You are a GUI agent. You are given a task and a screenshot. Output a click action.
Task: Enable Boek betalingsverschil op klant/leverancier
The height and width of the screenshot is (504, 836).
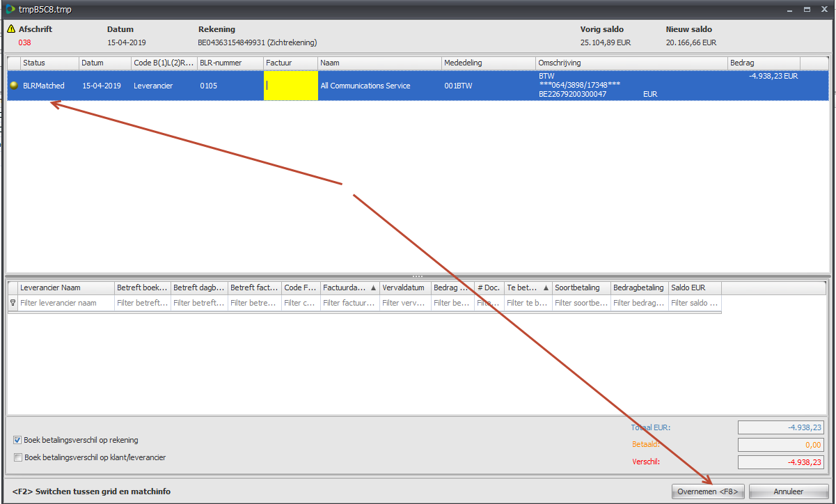click(x=17, y=457)
